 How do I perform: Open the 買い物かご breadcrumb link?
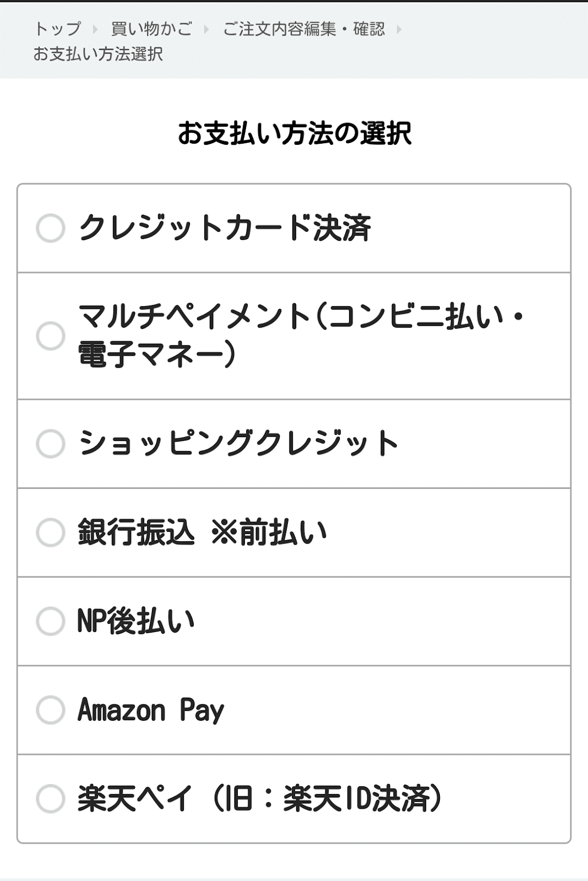click(151, 29)
